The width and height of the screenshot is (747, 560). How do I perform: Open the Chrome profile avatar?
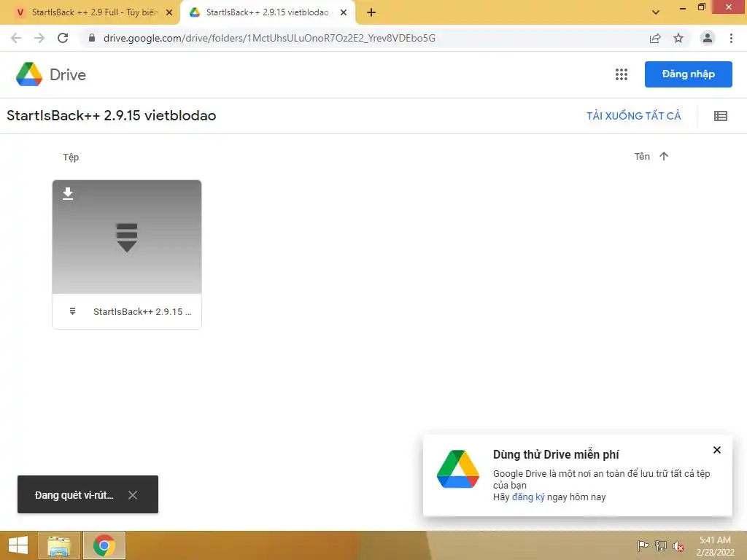click(x=708, y=38)
